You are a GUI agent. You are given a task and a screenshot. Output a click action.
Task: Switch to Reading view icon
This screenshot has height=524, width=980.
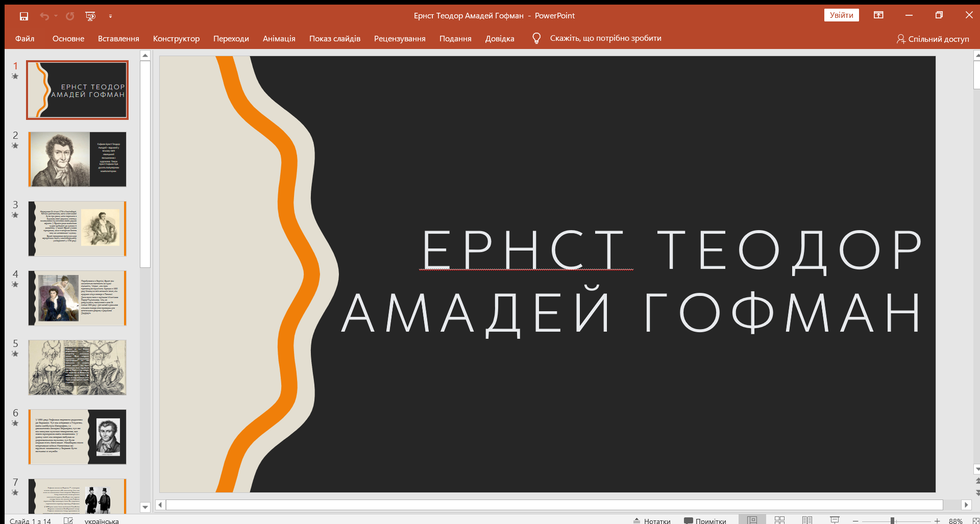pyautogui.click(x=807, y=520)
